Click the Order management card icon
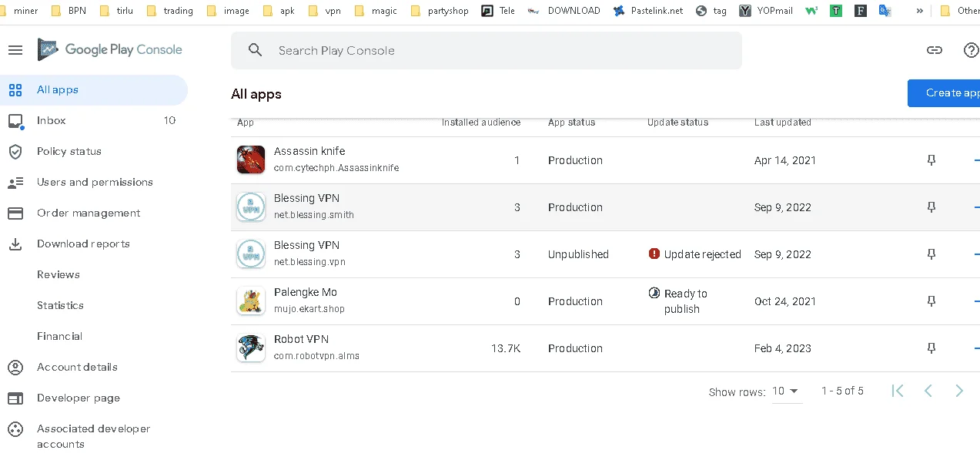This screenshot has height=467, width=980. (15, 213)
